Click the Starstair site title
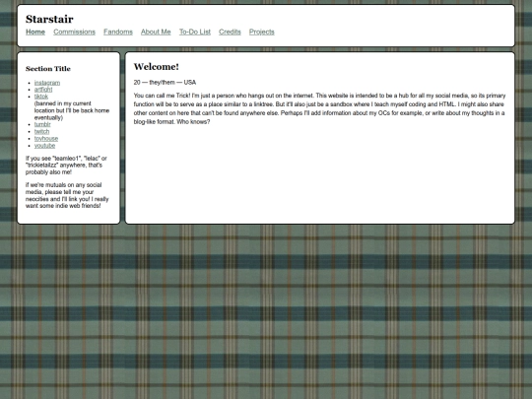532x399 pixels. tap(49, 19)
